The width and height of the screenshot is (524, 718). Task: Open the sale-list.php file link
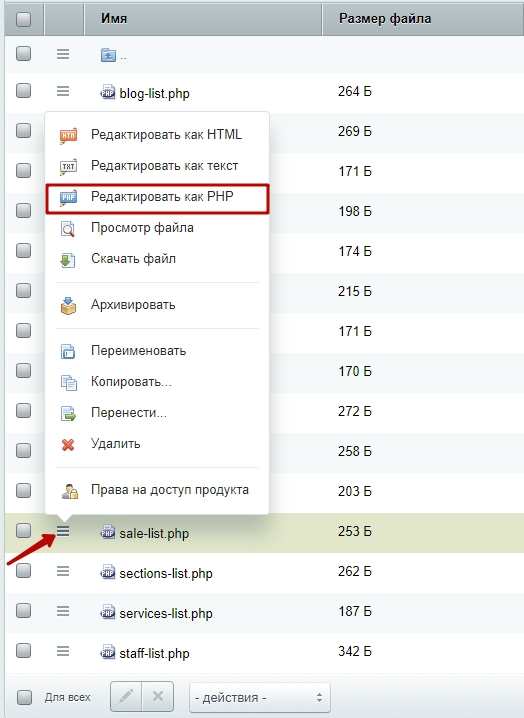(x=154, y=533)
